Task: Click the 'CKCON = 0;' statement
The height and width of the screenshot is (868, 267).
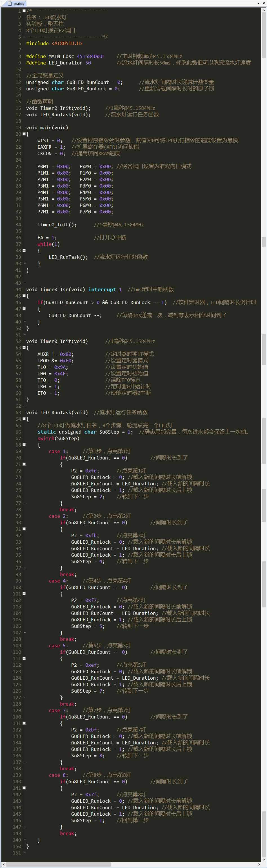Action: 51,153
